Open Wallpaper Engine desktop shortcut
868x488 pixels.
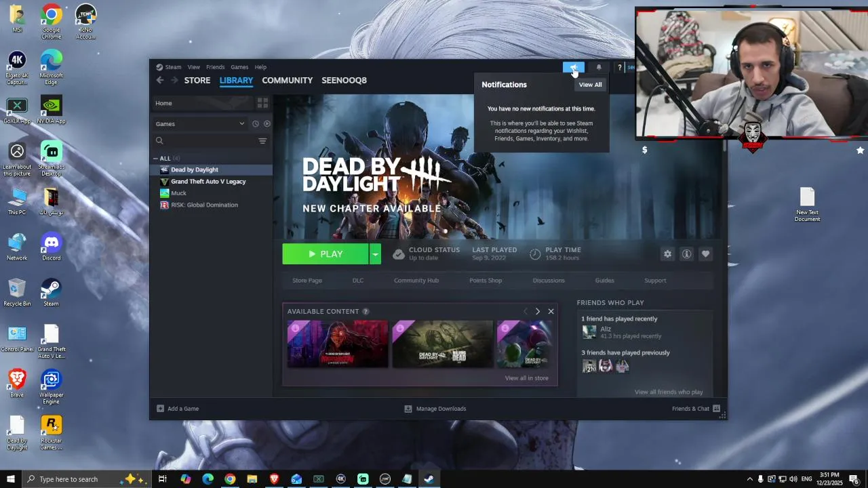[x=52, y=387]
